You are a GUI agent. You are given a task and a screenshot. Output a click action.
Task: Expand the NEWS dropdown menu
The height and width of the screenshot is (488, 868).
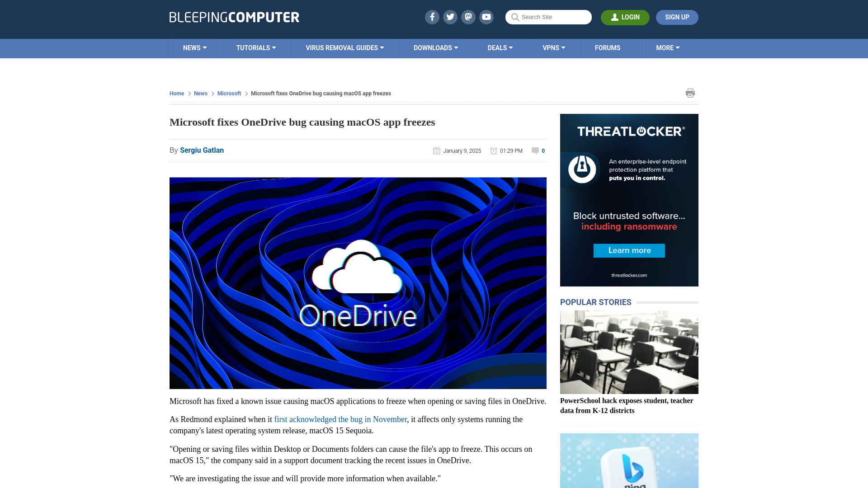195,47
